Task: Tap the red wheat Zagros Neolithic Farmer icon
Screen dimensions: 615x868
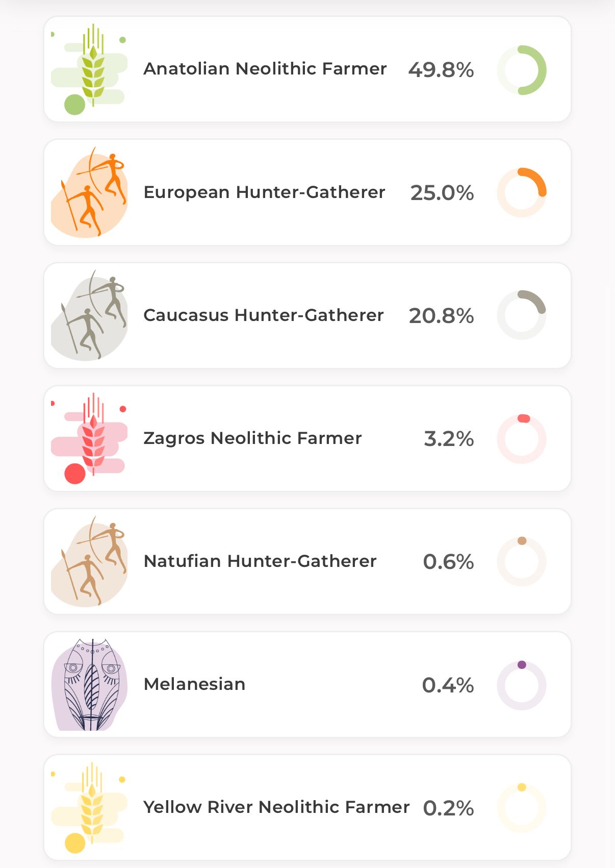Action: [x=89, y=438]
